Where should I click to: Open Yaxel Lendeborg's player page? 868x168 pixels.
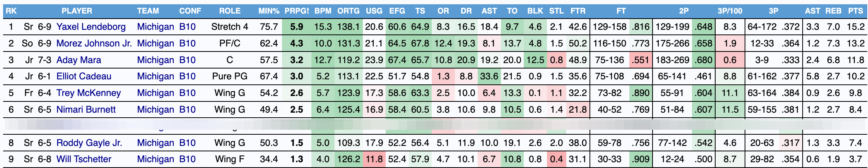[91, 27]
